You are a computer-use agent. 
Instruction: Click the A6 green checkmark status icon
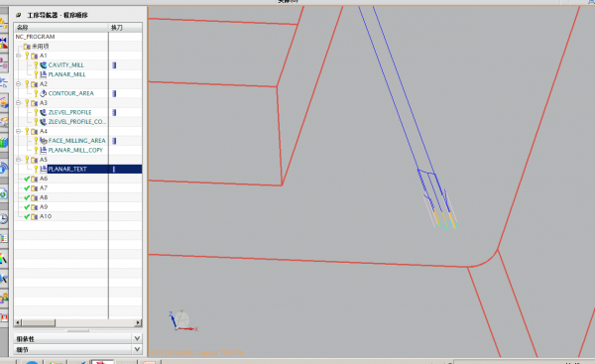pyautogui.click(x=27, y=179)
